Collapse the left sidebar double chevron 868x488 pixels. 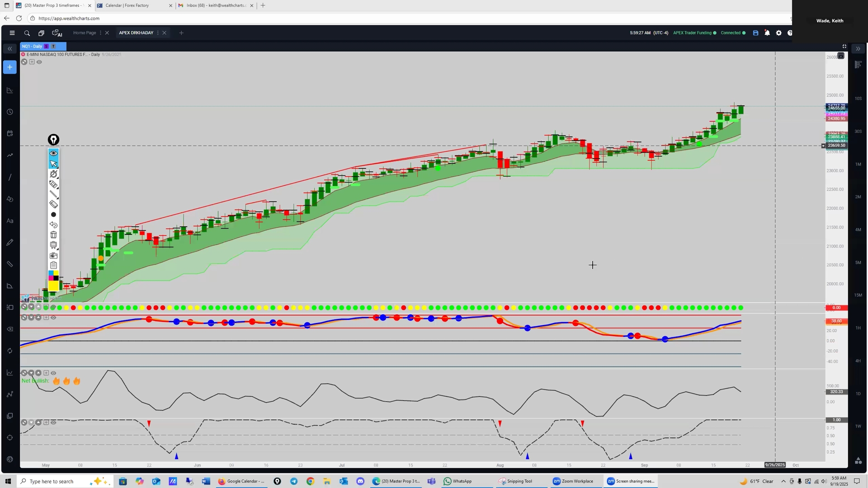9,49
